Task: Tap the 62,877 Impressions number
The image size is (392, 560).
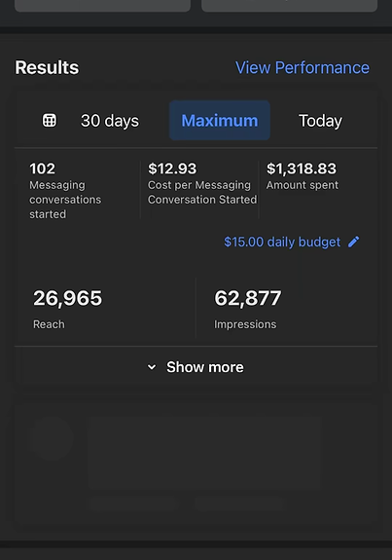Action: [x=248, y=298]
